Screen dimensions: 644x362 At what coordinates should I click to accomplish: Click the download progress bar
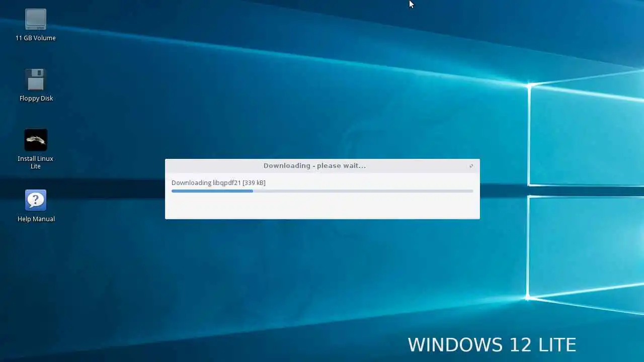(322, 191)
